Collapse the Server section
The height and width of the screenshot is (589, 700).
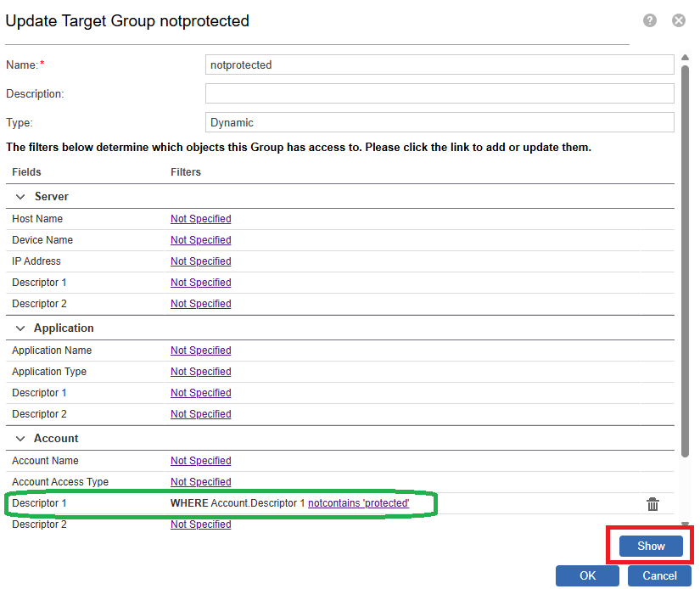click(20, 196)
